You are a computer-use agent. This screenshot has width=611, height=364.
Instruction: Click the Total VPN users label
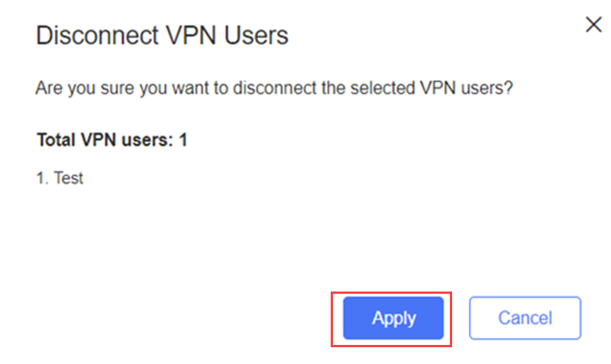click(x=112, y=140)
